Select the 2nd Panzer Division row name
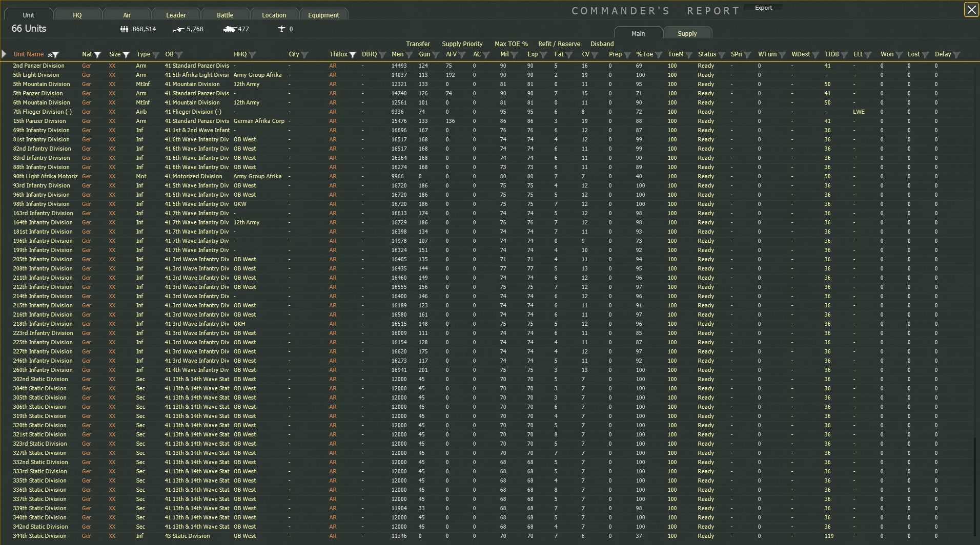Viewport: 980px width, 545px height. [x=39, y=66]
